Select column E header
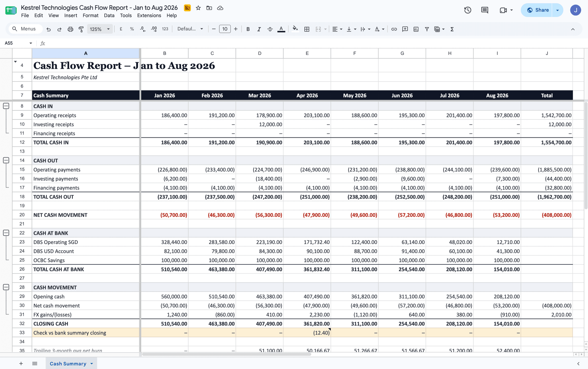This screenshot has width=588, height=369. tap(307, 53)
